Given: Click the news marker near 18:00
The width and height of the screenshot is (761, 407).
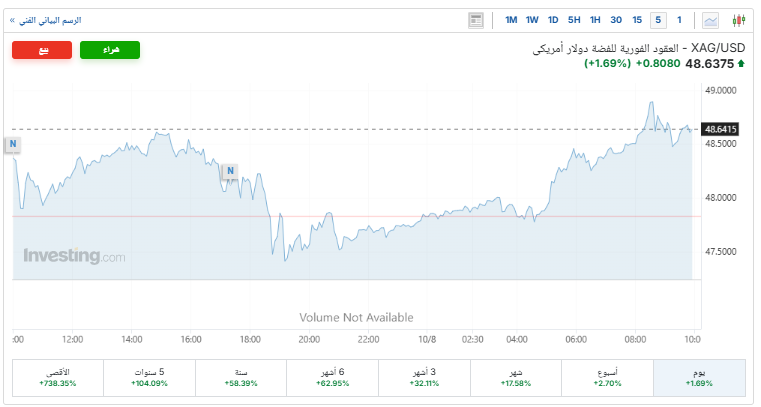Looking at the screenshot, I should coord(230,171).
